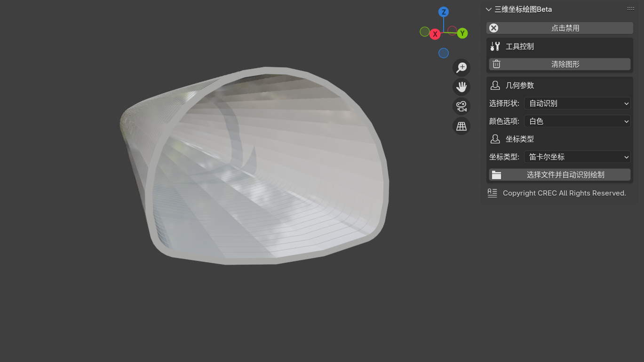Click the blue Z axis gizmo handle
Viewport: 644px width, 362px height.
tap(443, 12)
